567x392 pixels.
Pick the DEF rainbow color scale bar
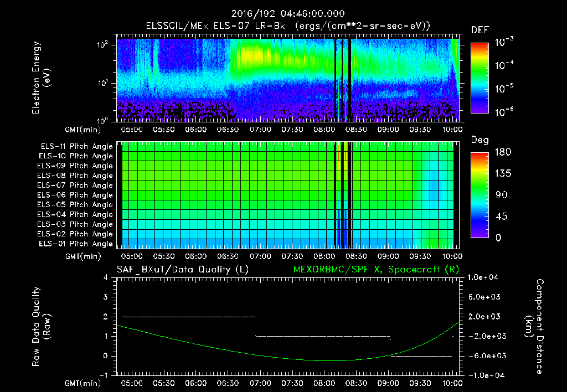coord(480,78)
